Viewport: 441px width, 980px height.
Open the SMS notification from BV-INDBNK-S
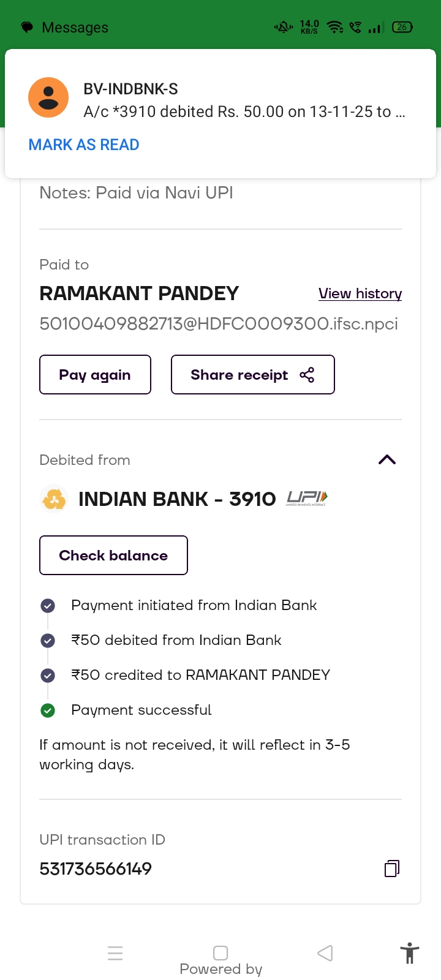244,101
